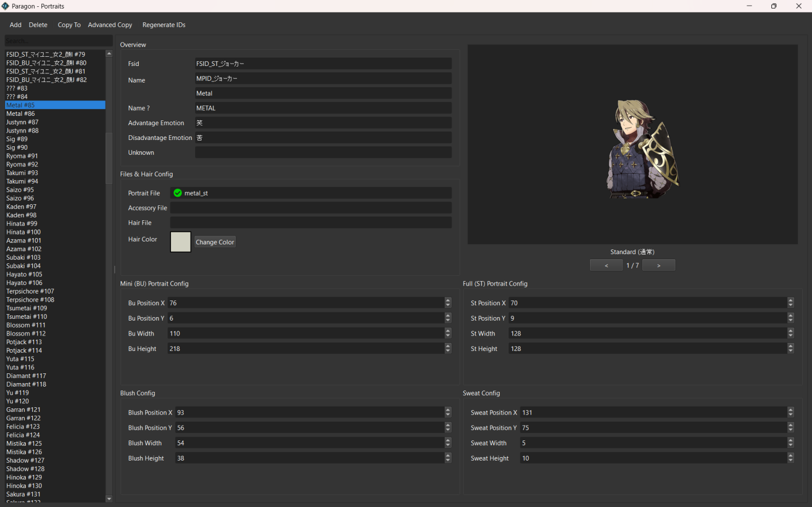The image size is (812, 507).
Task: Click the green checkmark beside Portrait File
Action: (x=177, y=193)
